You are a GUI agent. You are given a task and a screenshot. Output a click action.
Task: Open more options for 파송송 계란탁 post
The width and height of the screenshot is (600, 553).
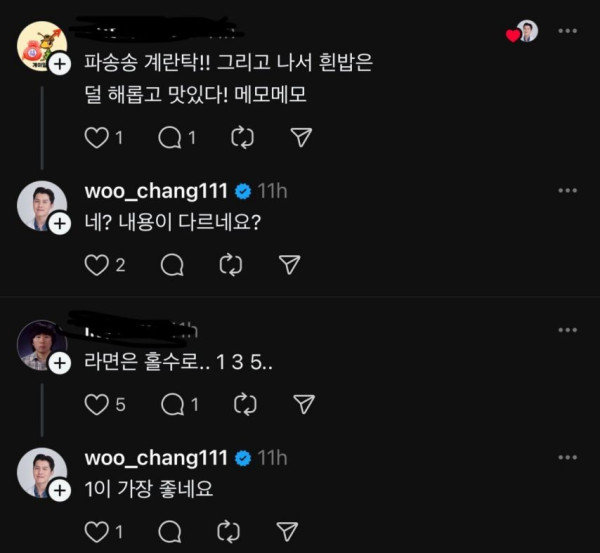(x=566, y=31)
